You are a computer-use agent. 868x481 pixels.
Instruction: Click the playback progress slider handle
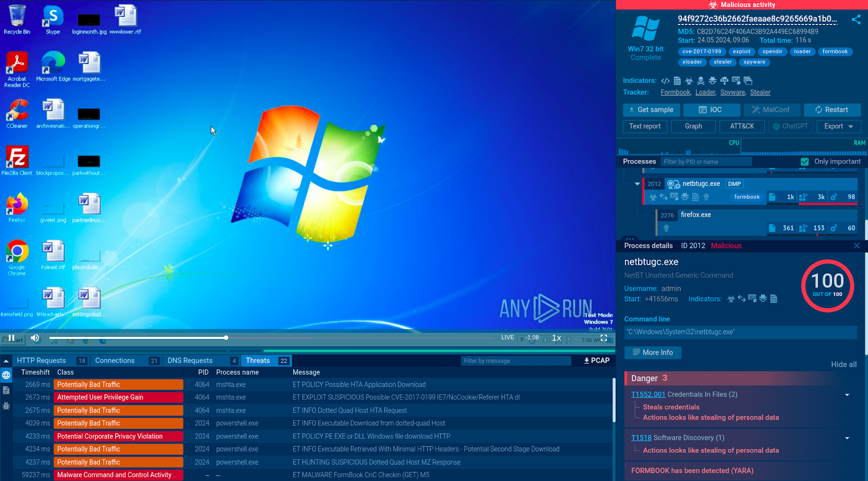[226, 338]
